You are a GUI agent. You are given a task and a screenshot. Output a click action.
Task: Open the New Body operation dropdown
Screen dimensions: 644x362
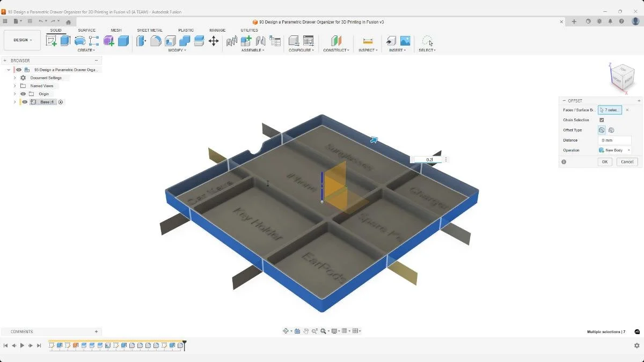tap(614, 150)
